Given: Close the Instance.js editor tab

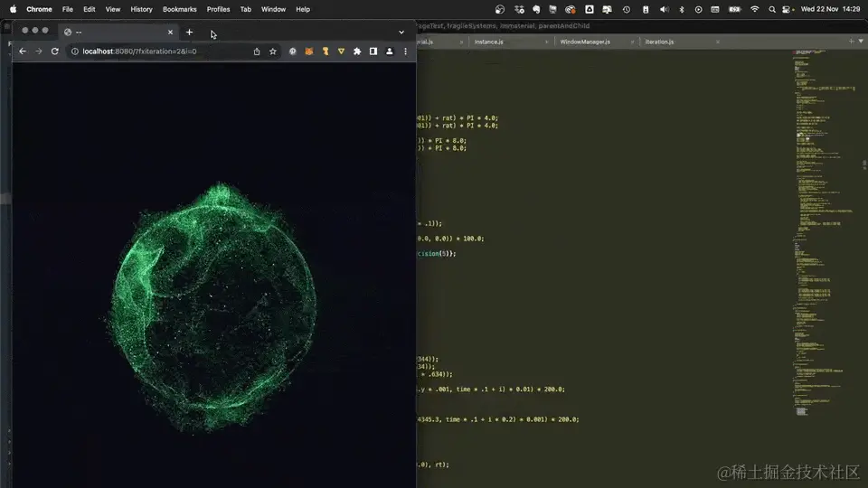Looking at the screenshot, I should pos(546,42).
